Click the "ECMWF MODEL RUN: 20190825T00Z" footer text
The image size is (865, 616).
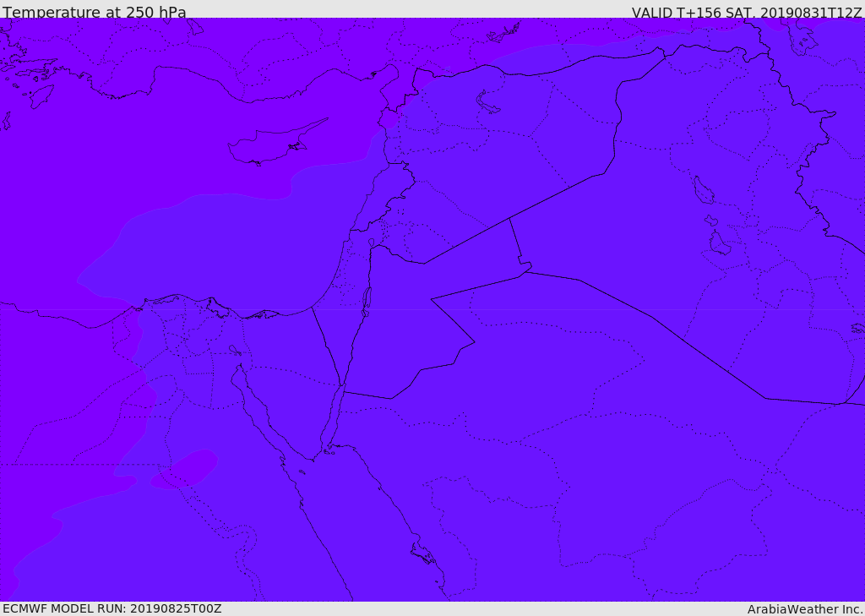pos(112,609)
